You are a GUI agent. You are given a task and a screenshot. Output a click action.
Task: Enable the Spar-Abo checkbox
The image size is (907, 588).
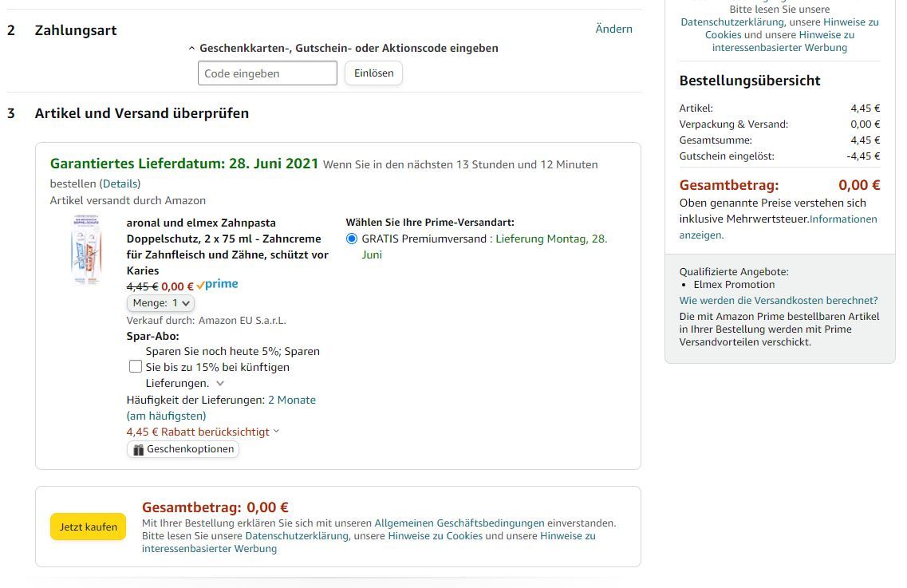coord(136,367)
